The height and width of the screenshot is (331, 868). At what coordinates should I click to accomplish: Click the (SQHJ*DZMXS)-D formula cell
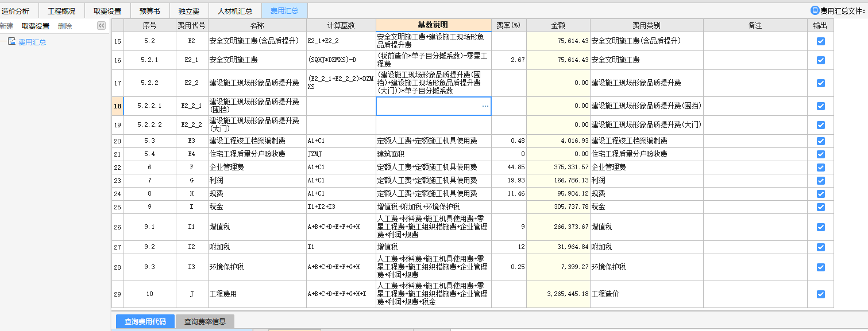tap(341, 60)
